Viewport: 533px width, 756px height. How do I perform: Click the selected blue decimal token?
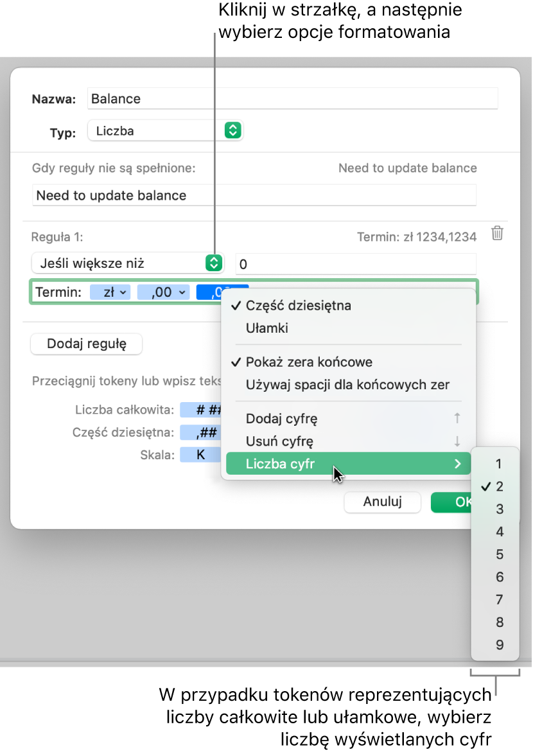(x=209, y=292)
